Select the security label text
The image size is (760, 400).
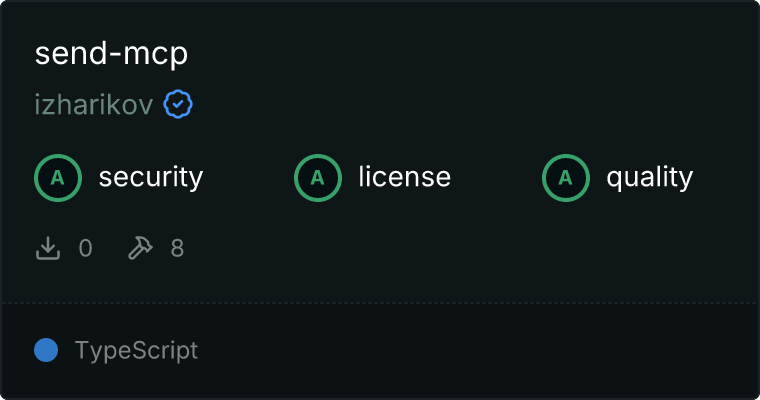coord(151,178)
